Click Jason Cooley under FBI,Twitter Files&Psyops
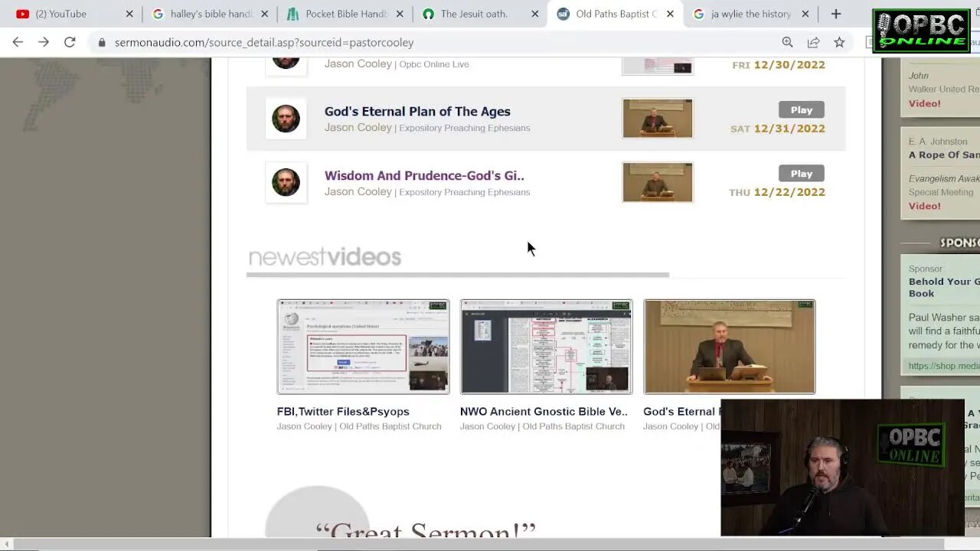The width and height of the screenshot is (980, 551). point(305,426)
